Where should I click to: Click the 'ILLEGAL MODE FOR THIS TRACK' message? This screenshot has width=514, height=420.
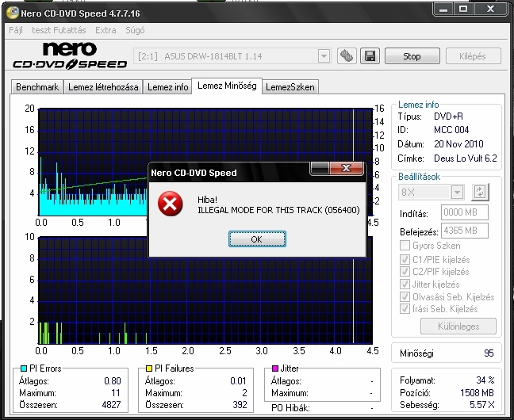pos(278,210)
